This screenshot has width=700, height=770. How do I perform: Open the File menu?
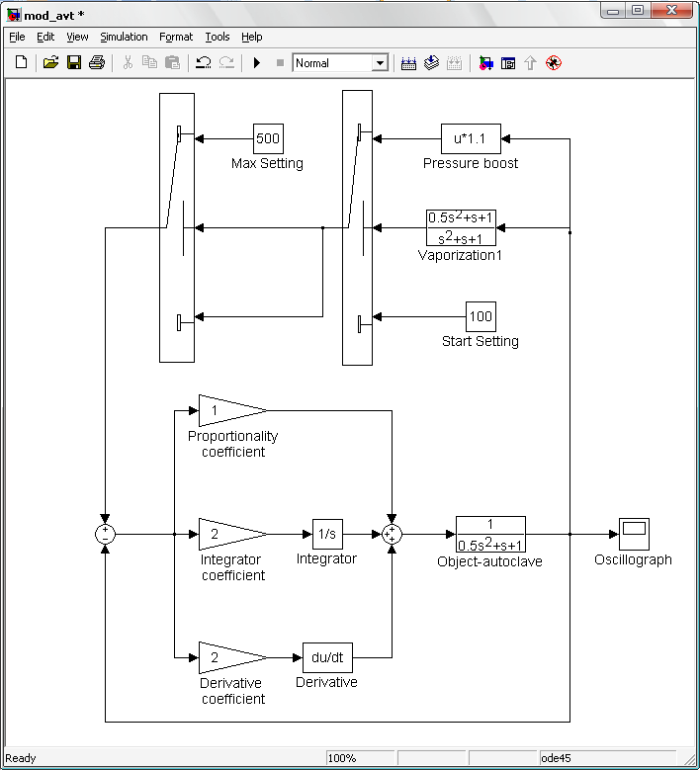pos(17,37)
